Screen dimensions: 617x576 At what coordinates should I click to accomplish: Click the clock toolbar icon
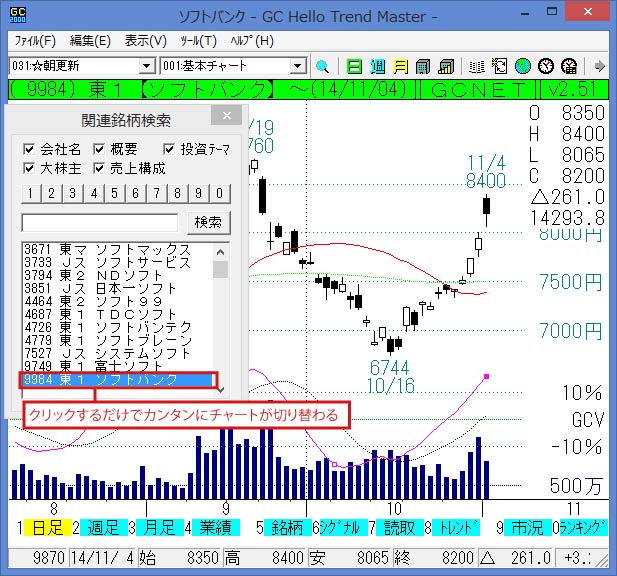546,66
